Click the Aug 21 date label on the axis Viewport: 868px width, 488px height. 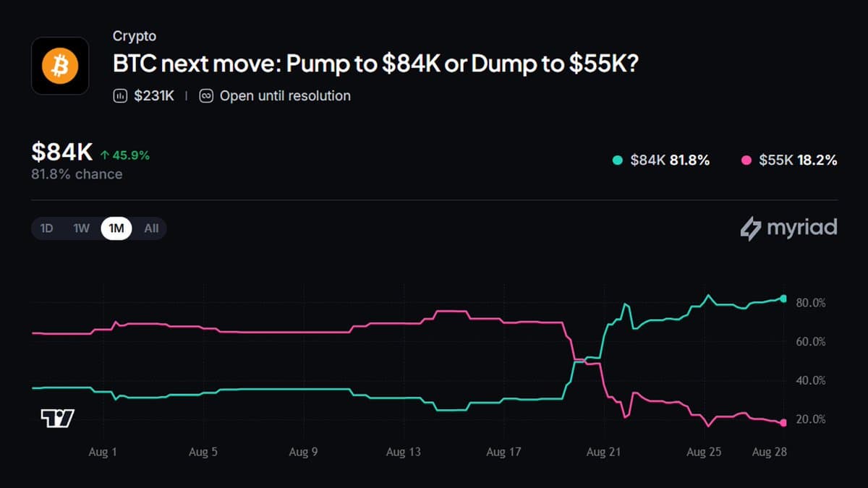603,453
